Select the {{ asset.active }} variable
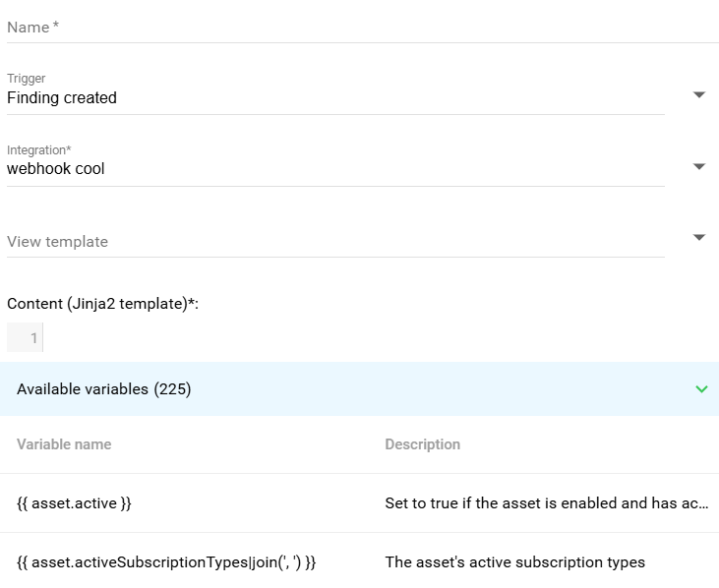Viewport: 719px width, 588px height. (74, 503)
